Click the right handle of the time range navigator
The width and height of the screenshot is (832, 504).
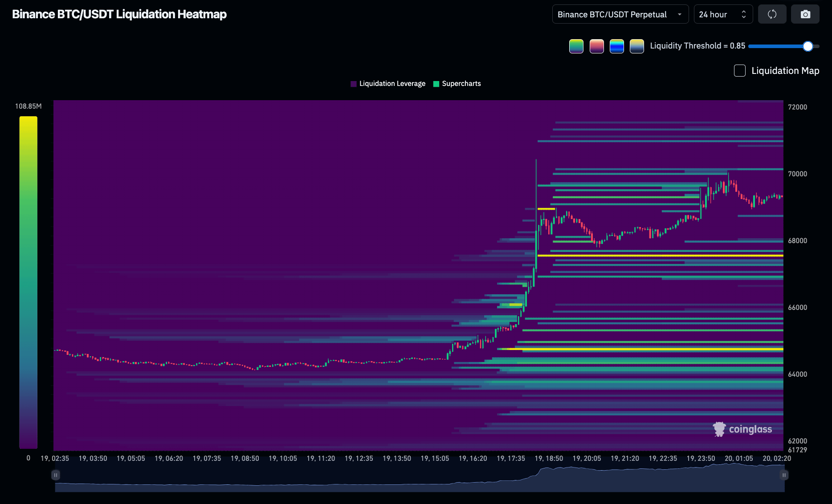[x=784, y=475]
